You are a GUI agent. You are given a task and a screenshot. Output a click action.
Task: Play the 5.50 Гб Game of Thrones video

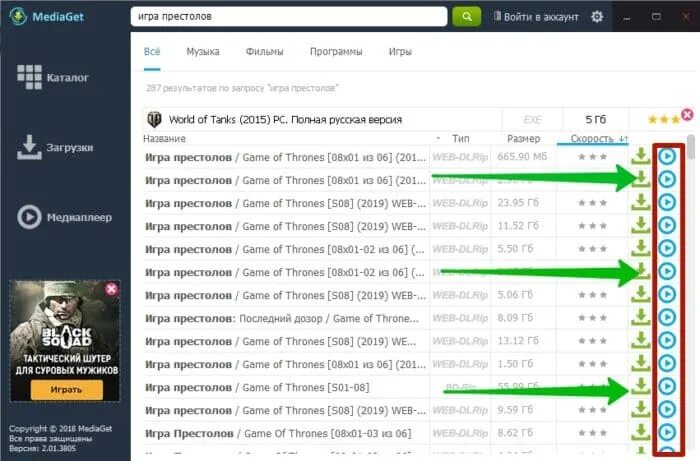pos(667,248)
